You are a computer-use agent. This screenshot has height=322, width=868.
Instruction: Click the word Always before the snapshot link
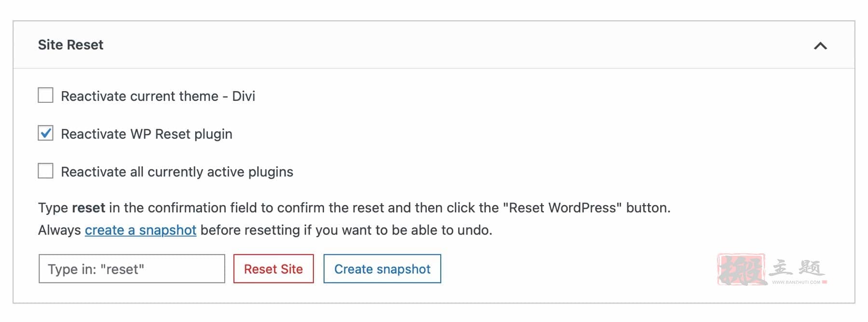tap(59, 230)
